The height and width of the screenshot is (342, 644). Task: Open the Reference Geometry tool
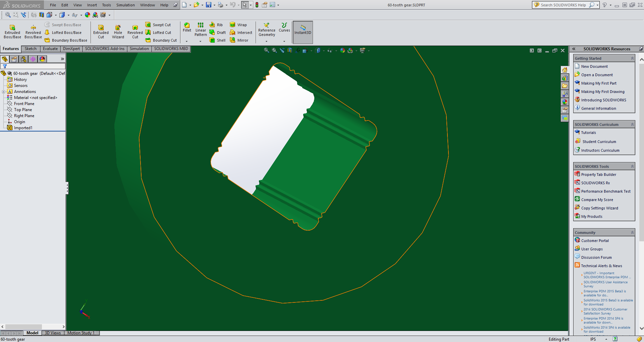267,30
